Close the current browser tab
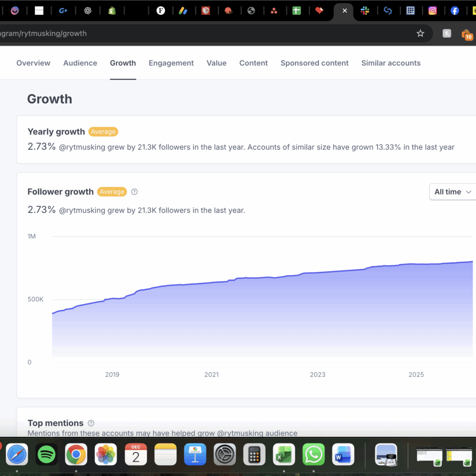This screenshot has width=476, height=476. coord(344,11)
